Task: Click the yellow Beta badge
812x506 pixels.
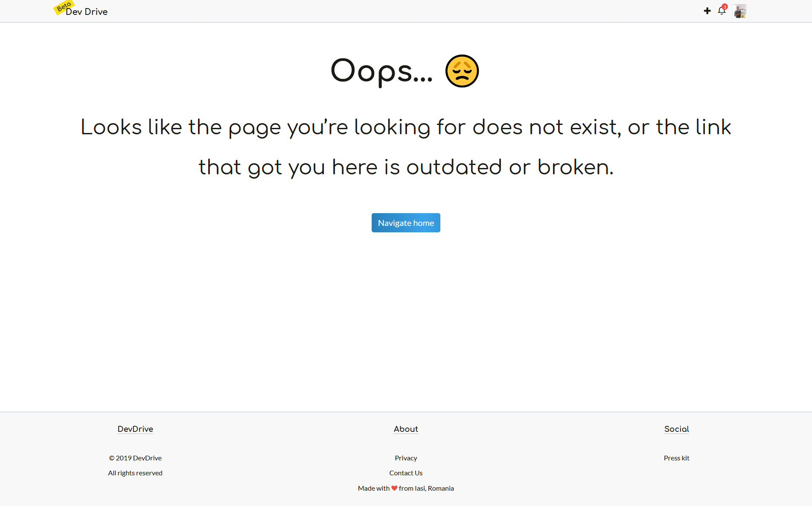Action: point(63,7)
